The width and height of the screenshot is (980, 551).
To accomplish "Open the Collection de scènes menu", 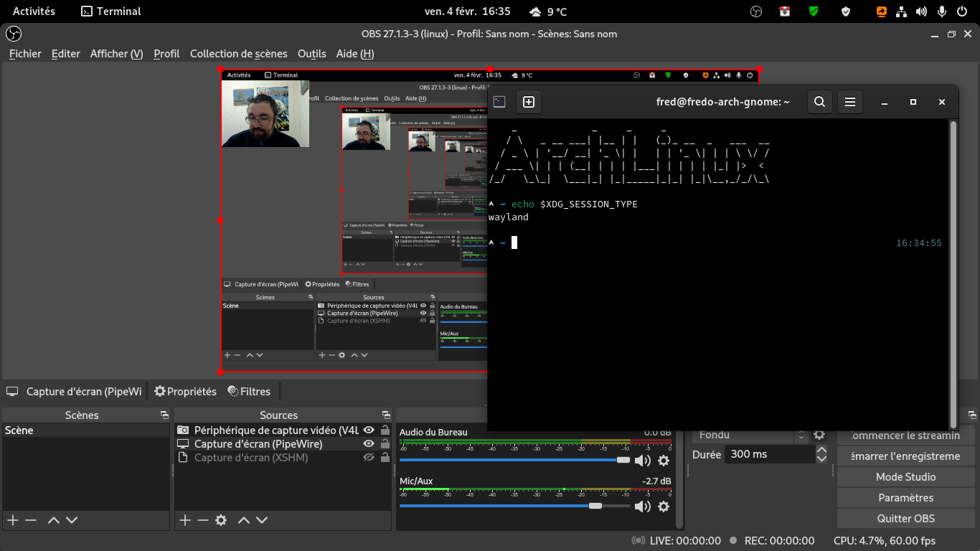I will tap(238, 54).
